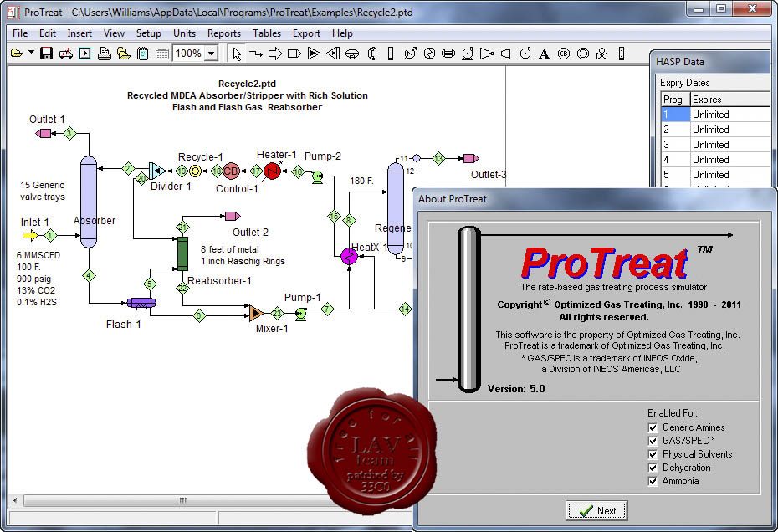Select the pointer arrow tool
Viewport: 778px width, 532px height.
237,54
